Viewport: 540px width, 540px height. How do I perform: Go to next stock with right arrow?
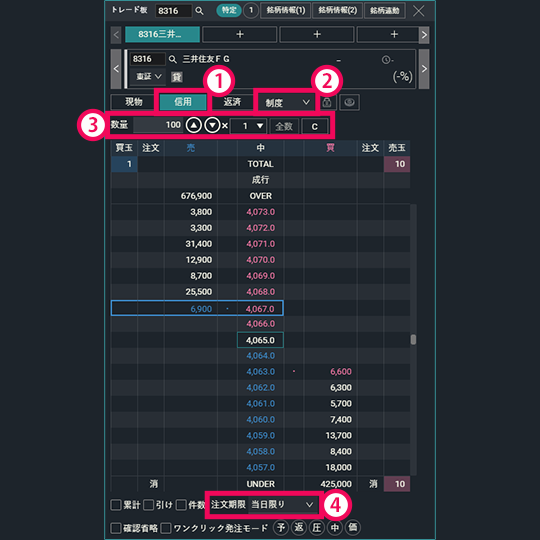(x=424, y=69)
